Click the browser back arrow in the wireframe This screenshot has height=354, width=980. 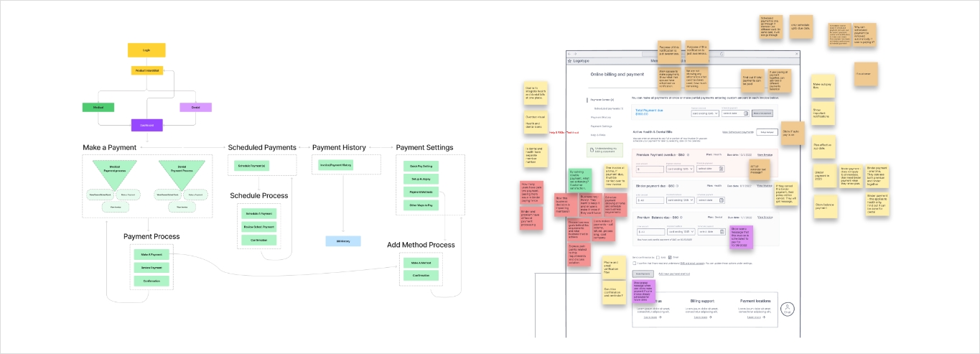coord(570,54)
